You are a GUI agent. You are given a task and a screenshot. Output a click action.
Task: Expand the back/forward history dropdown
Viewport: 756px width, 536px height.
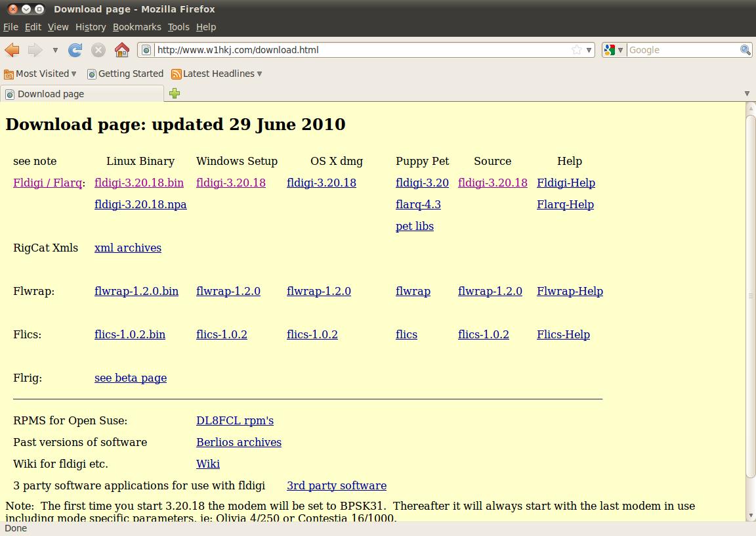(55, 50)
